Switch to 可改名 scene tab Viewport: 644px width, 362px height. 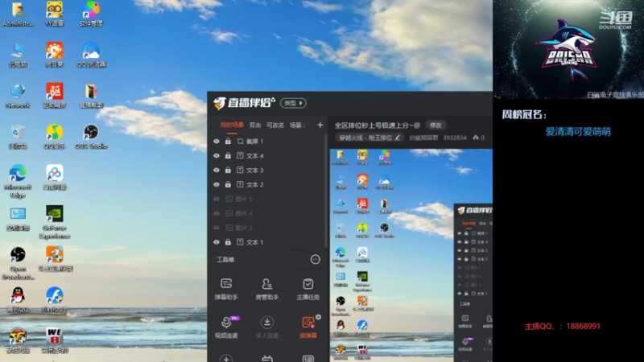(275, 125)
